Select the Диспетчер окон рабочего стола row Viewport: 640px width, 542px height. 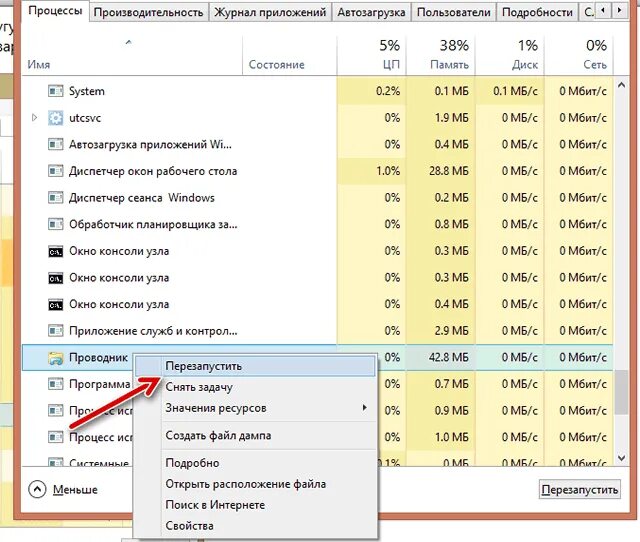pyautogui.click(x=318, y=171)
